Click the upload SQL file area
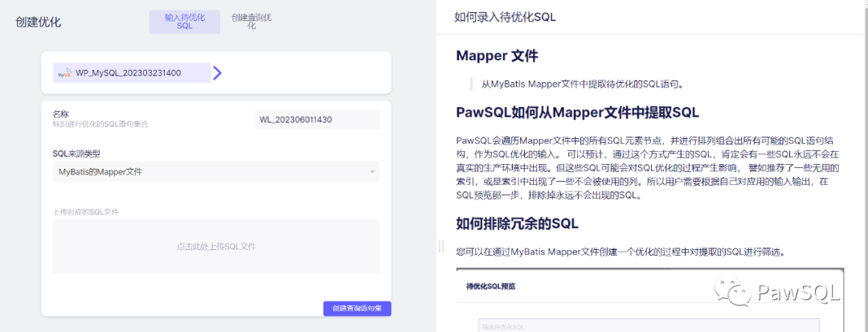The height and width of the screenshot is (332, 868). click(215, 246)
